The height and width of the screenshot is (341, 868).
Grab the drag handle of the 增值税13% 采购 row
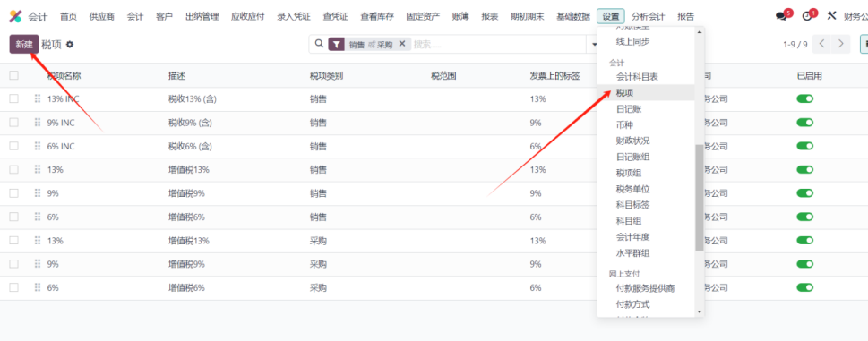pyautogui.click(x=38, y=241)
